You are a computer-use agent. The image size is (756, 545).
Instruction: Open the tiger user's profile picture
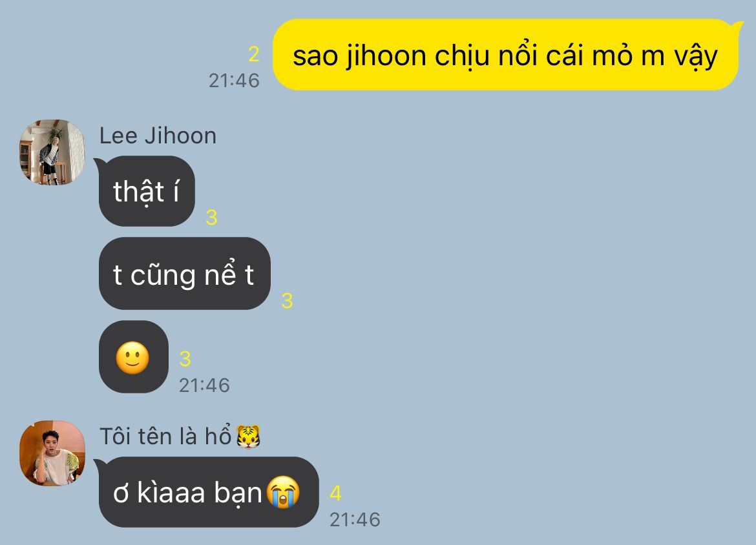(x=52, y=453)
